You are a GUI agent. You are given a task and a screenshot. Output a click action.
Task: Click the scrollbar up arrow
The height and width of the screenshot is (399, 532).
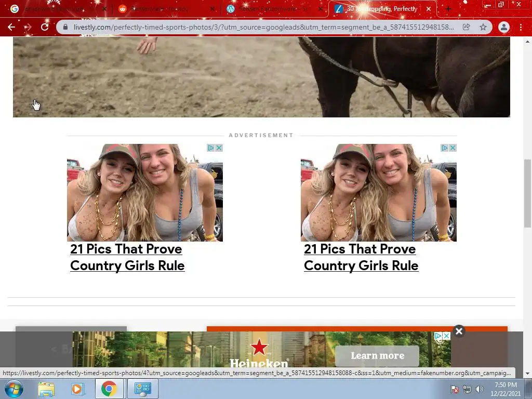tap(528, 42)
